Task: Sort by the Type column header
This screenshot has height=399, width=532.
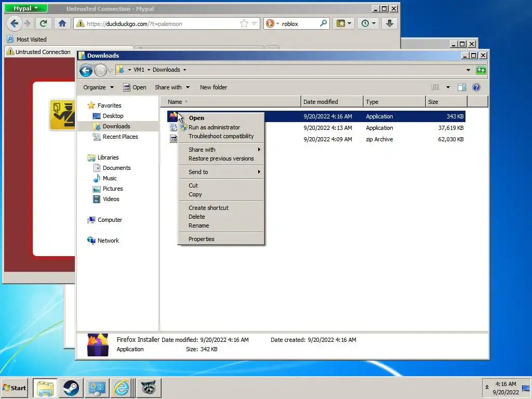Action: coord(394,102)
